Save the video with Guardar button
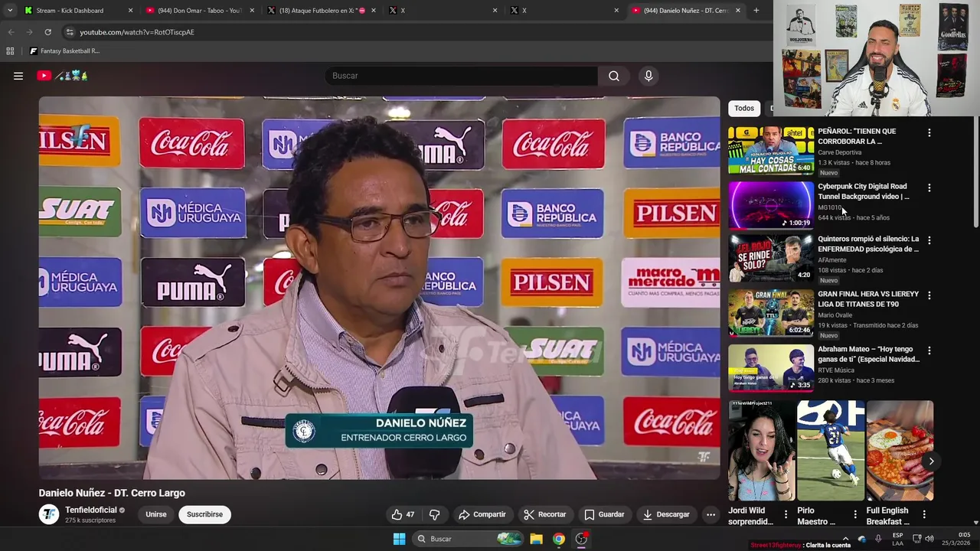Image resolution: width=980 pixels, height=551 pixels. 604,514
